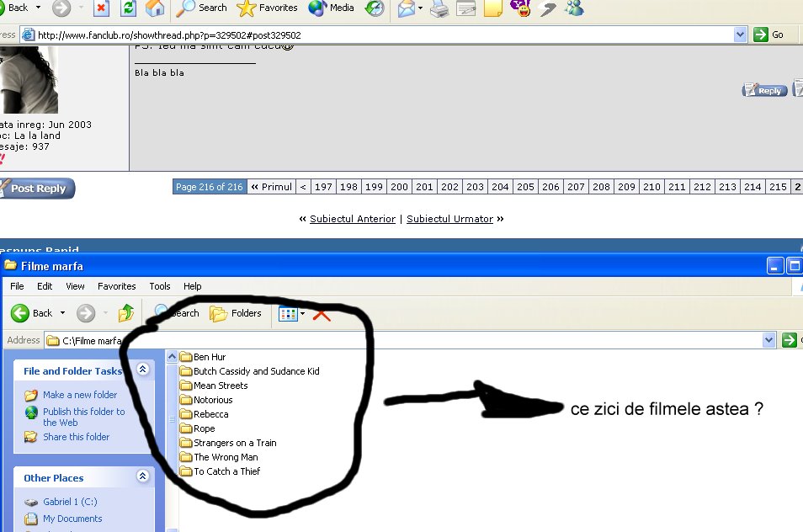This screenshot has height=532, width=803.
Task: Open the View menu in Explorer
Action: coord(75,286)
